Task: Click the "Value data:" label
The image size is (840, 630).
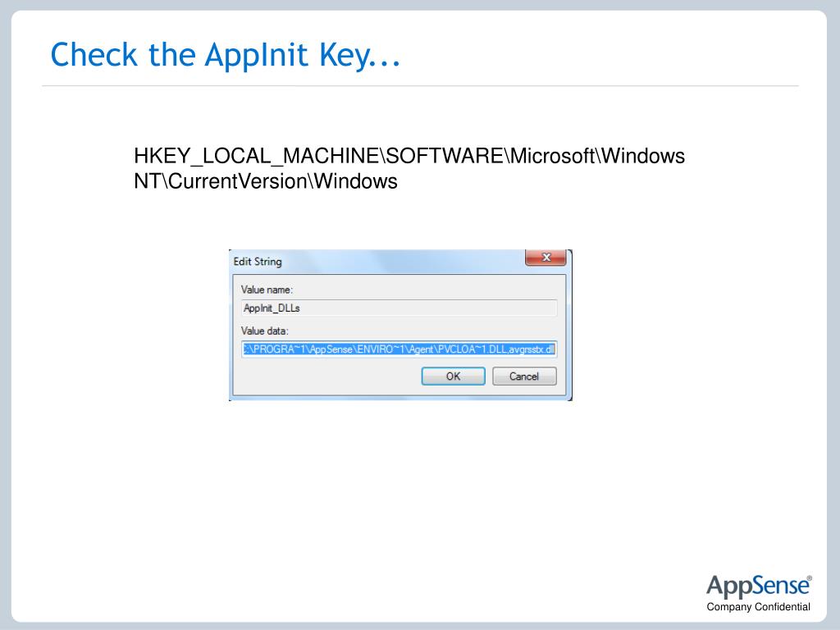Action: [x=265, y=331]
